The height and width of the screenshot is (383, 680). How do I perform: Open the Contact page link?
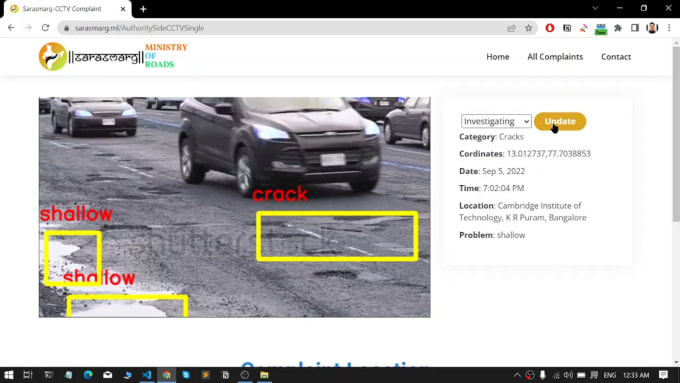pos(616,57)
